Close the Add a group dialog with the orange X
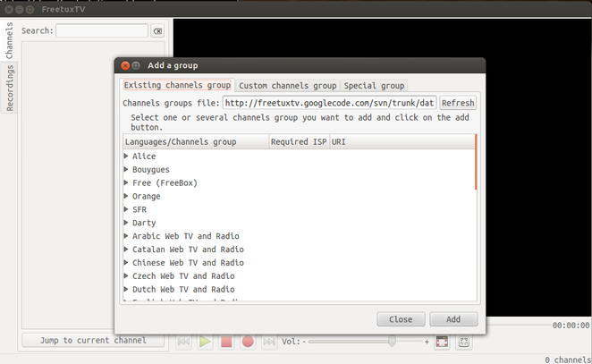The width and height of the screenshot is (592, 364). point(125,65)
